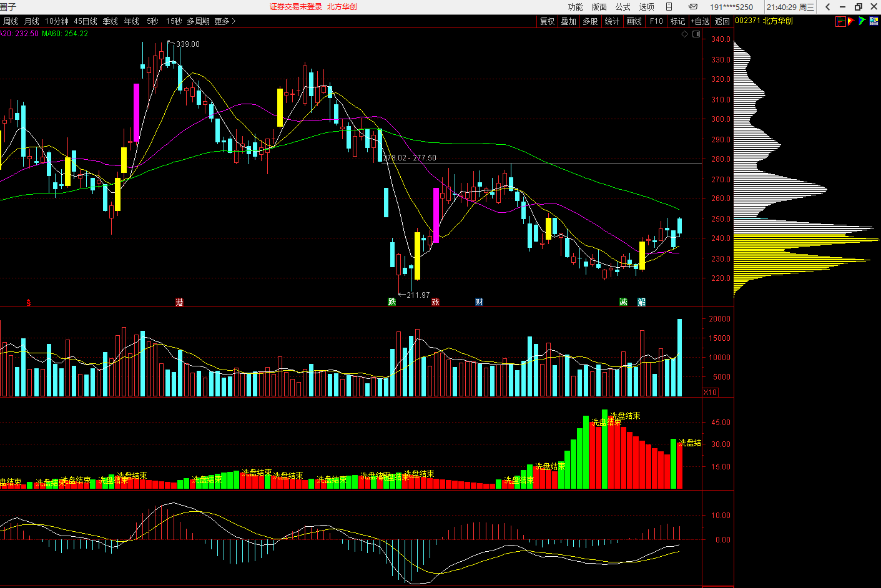Viewport: 881px width, 588px height.
Task: Open the message envelope icon
Action: 693,7
